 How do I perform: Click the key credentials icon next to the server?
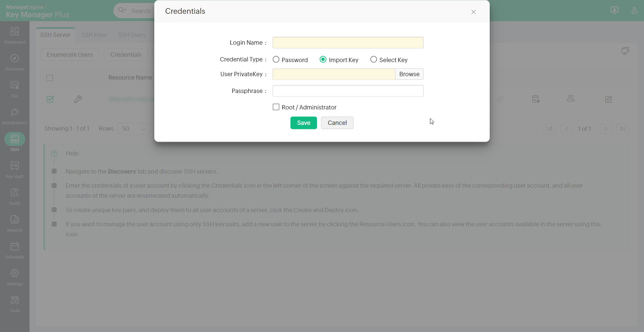click(78, 99)
